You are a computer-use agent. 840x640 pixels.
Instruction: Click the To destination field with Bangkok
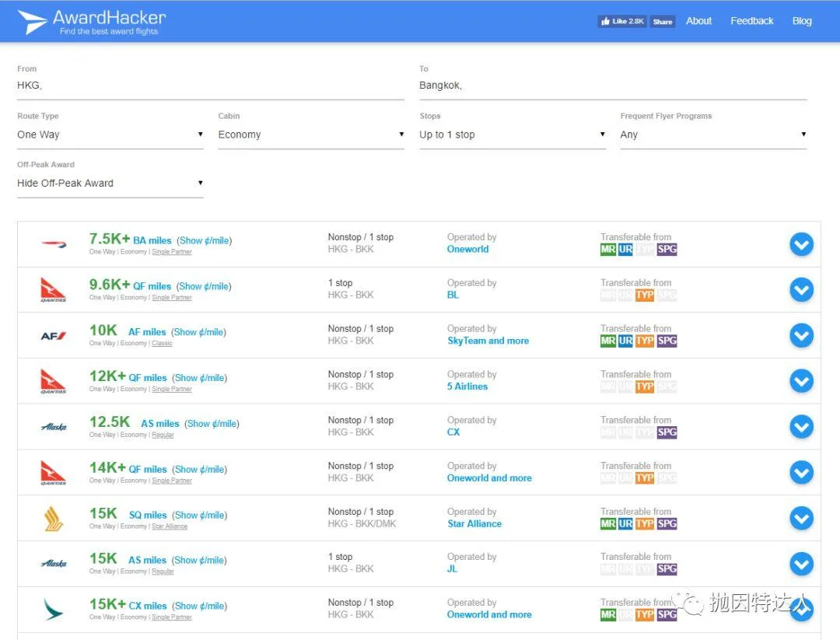613,86
